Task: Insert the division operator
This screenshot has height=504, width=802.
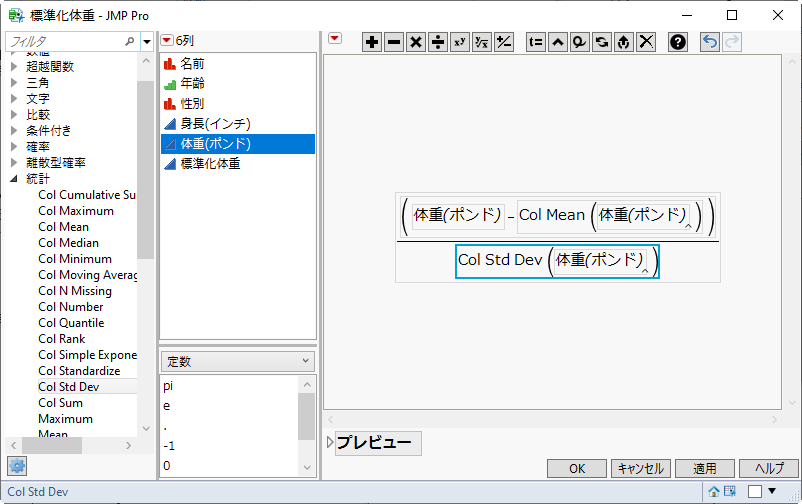Action: tap(438, 42)
